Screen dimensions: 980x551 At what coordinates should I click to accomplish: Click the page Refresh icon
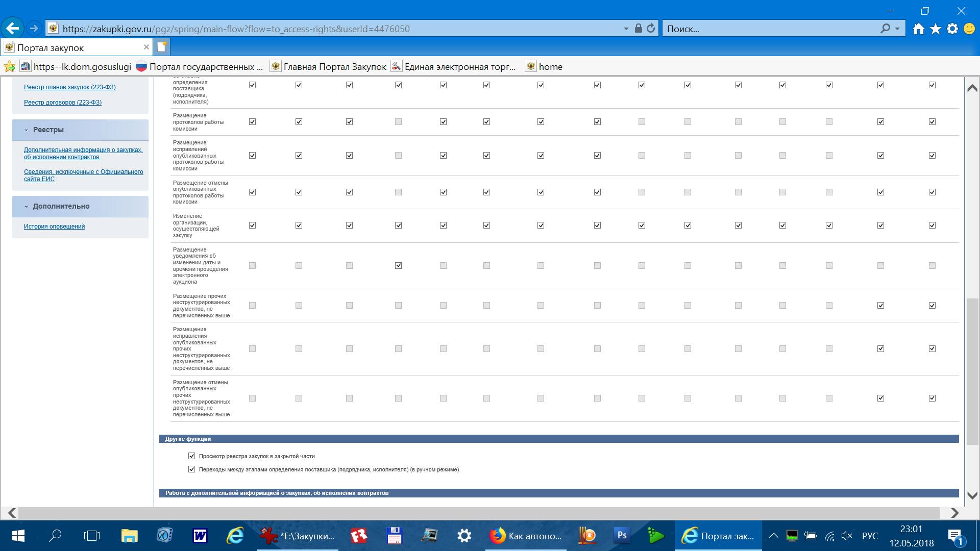click(x=651, y=29)
